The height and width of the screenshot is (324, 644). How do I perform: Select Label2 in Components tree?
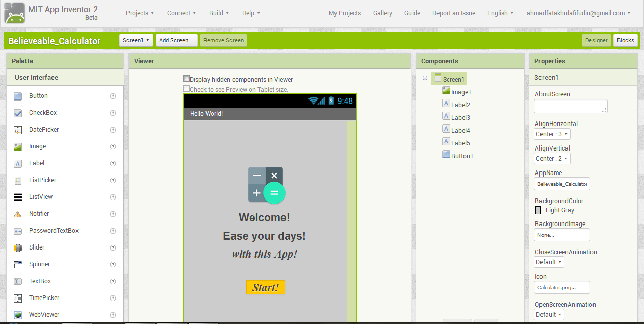pos(456,105)
